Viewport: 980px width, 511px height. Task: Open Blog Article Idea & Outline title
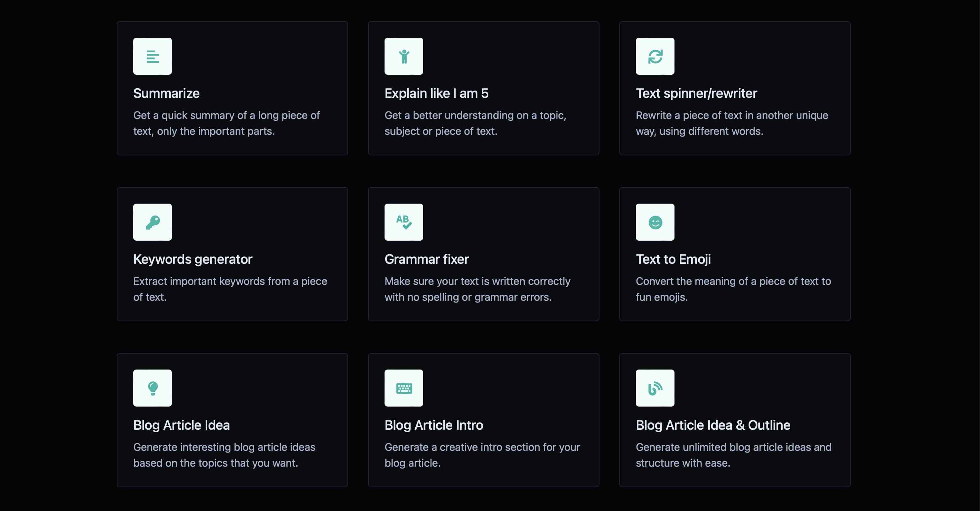tap(713, 425)
